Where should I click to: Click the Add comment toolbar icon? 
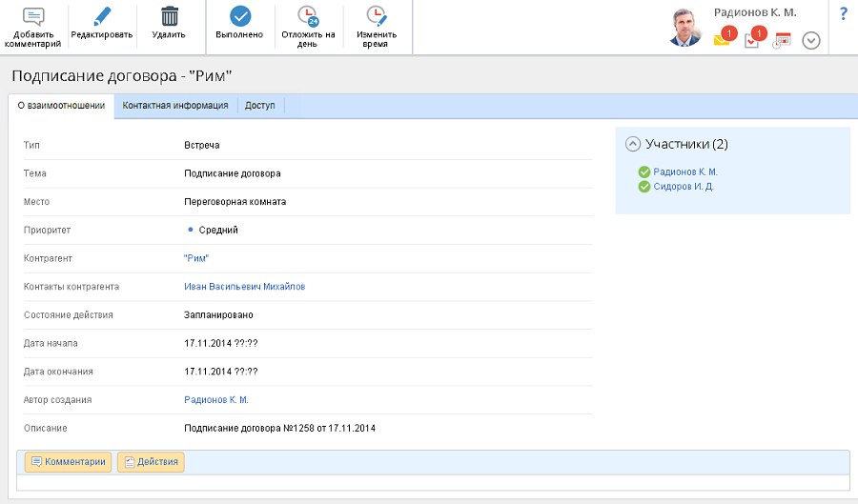pos(32,17)
